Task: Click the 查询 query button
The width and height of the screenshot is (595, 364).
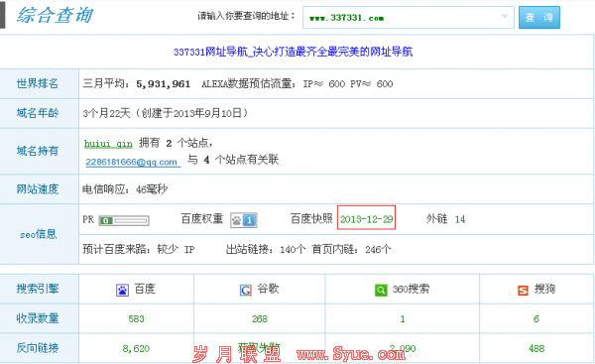Action: (539, 18)
